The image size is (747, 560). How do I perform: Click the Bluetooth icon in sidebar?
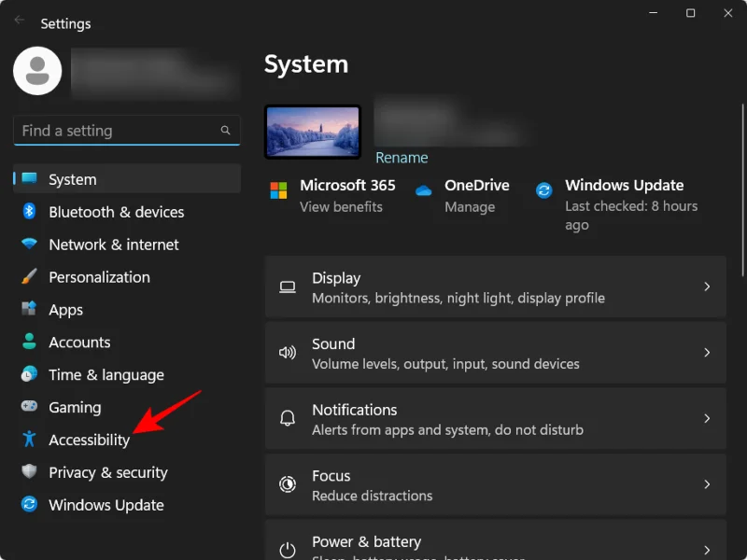[x=29, y=211]
